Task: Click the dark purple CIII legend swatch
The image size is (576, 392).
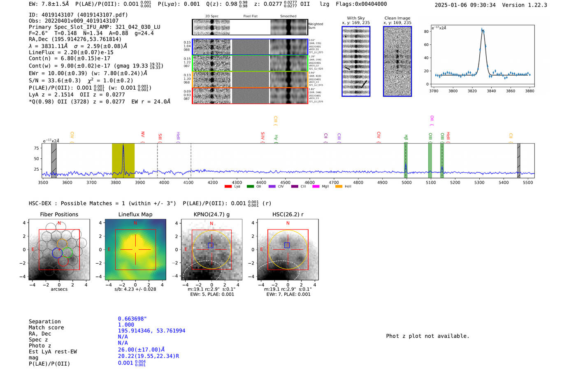Action: [x=295, y=187]
